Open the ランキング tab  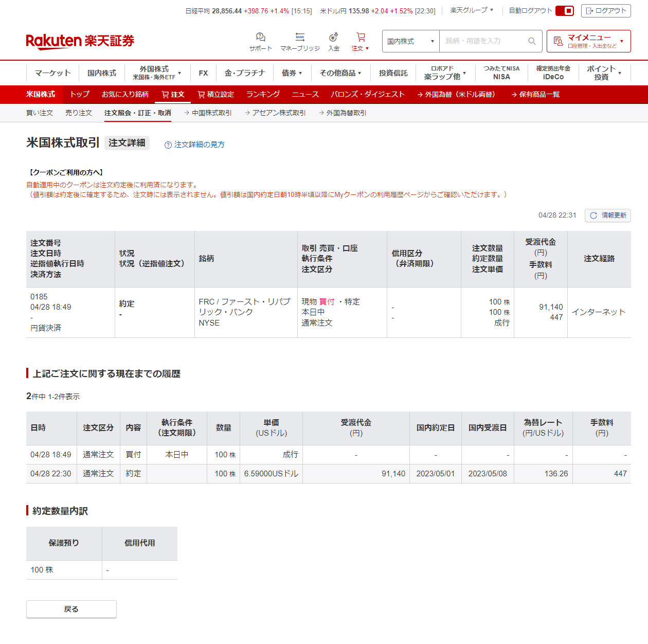coord(263,95)
